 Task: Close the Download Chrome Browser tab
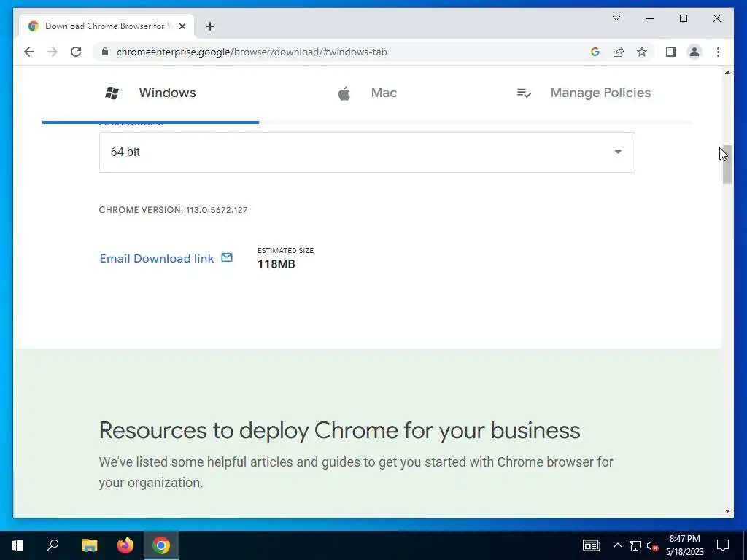tap(182, 26)
